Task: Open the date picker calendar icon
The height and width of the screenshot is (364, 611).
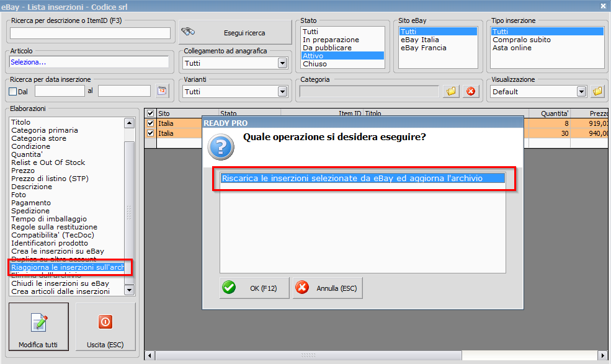Action: [x=162, y=91]
